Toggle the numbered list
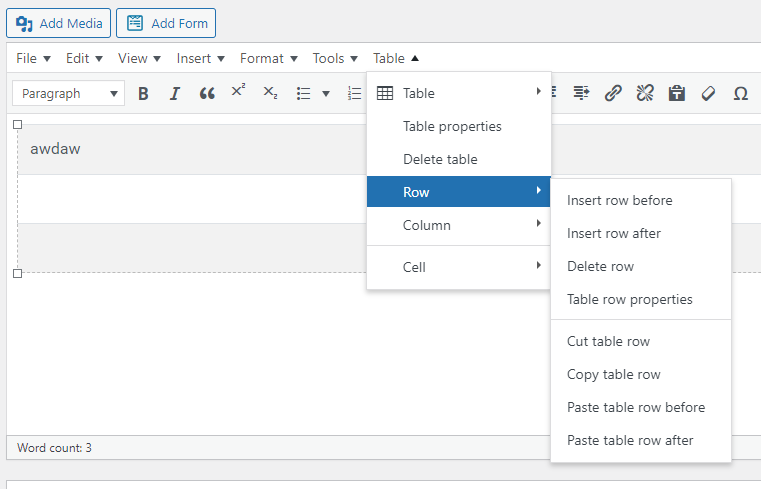Viewport: 761px width, 489px height. coord(355,93)
